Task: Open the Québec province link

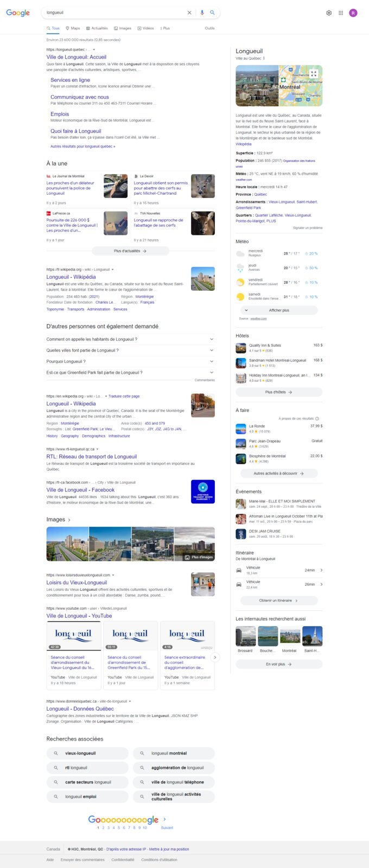Action: coord(260,194)
